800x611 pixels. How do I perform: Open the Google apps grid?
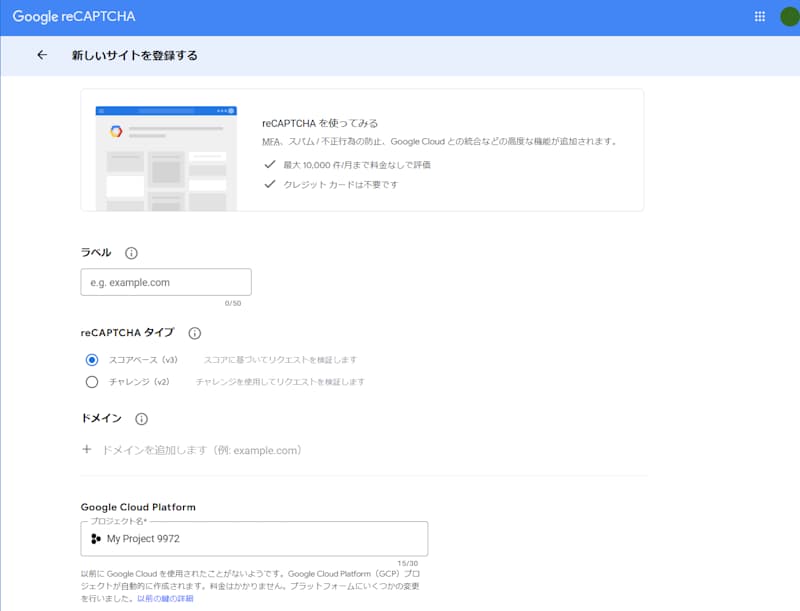click(760, 16)
